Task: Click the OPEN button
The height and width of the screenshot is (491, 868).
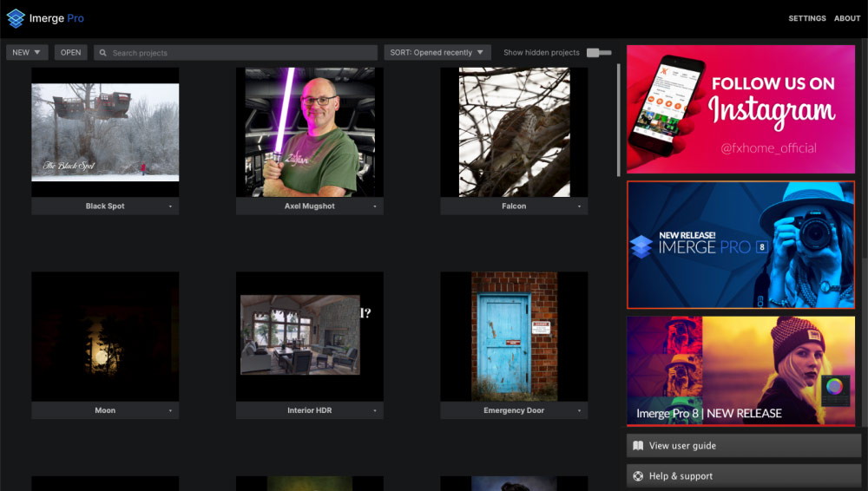Action: pyautogui.click(x=71, y=53)
